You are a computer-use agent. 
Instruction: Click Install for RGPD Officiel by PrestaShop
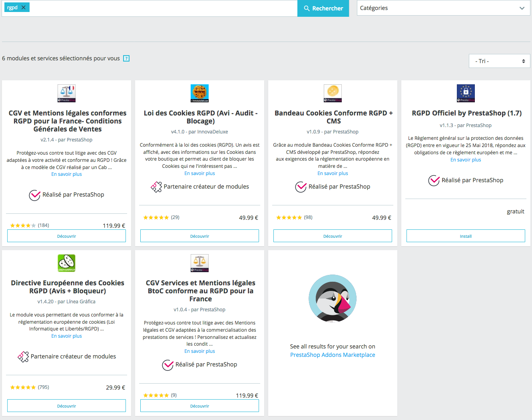click(466, 236)
